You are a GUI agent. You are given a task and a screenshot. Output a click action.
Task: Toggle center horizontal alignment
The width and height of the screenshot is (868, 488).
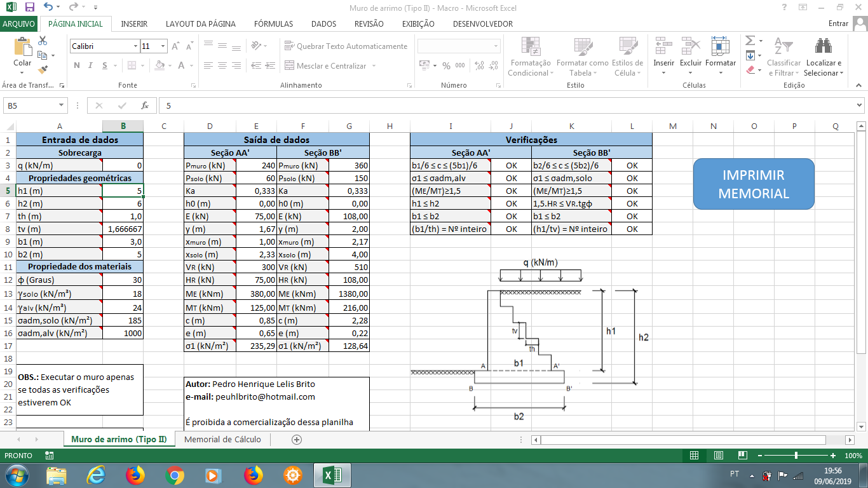click(222, 65)
